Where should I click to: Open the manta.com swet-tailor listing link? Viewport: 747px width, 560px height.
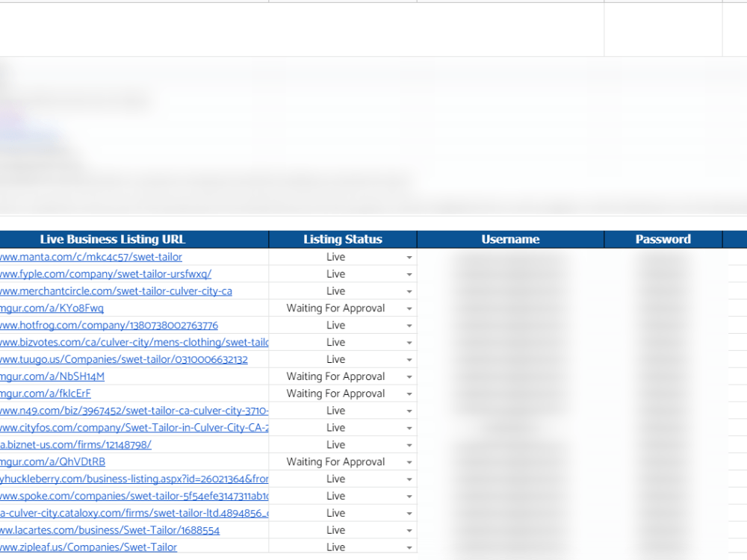tap(91, 257)
